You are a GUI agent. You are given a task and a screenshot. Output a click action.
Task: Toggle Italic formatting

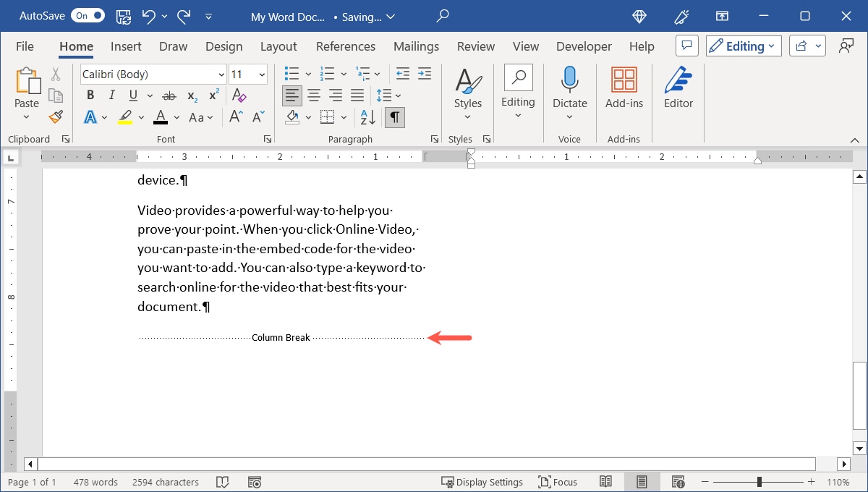(x=111, y=95)
